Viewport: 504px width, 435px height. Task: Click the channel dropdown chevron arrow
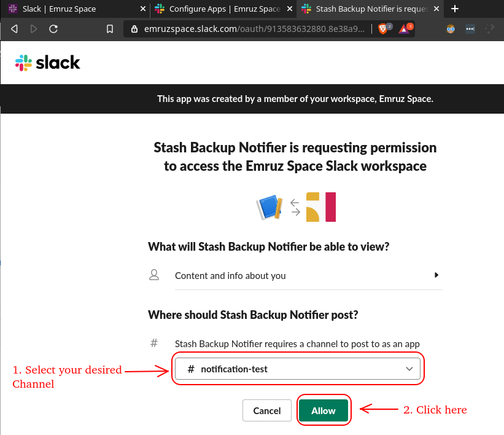pos(409,369)
